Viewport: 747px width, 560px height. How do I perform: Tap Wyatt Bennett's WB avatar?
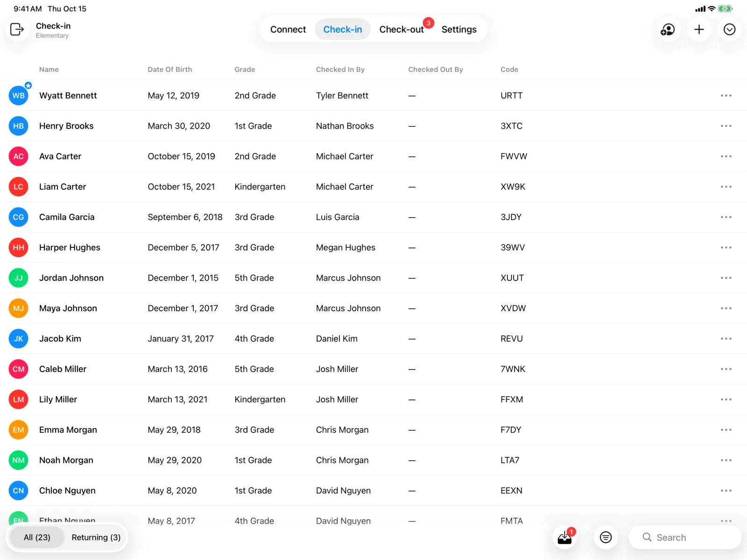19,96
